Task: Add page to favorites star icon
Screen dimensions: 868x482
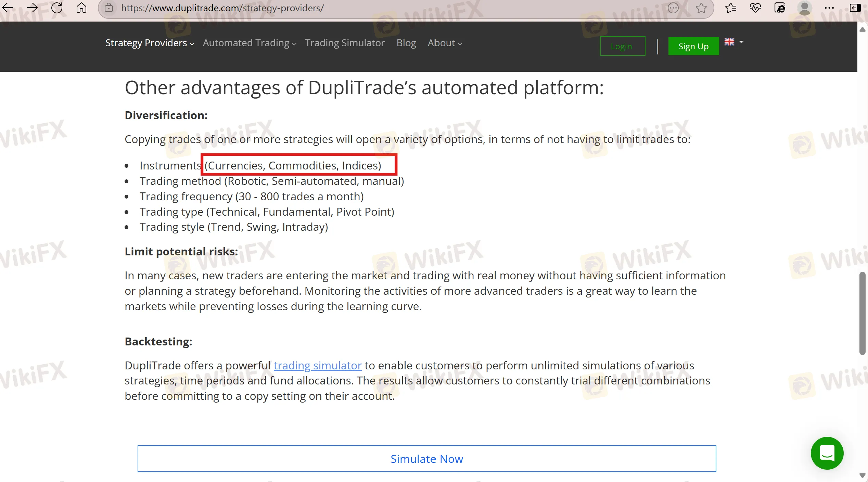Action: (x=701, y=8)
